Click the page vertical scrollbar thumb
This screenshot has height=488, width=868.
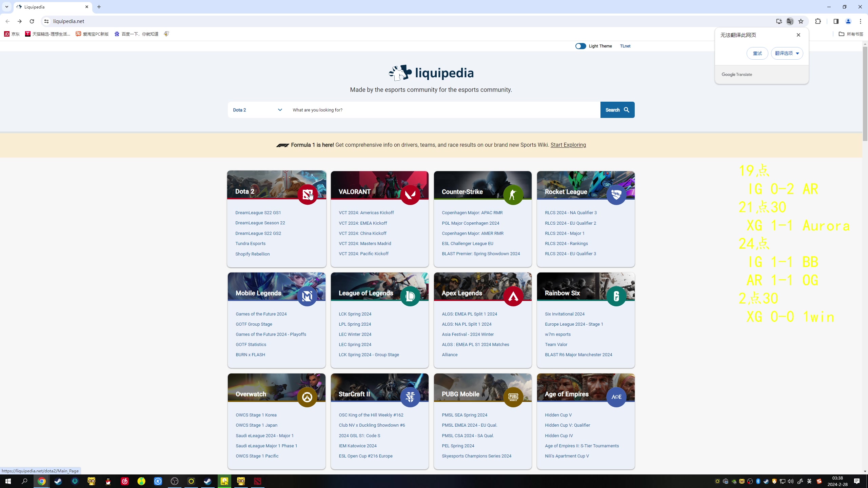pyautogui.click(x=865, y=93)
